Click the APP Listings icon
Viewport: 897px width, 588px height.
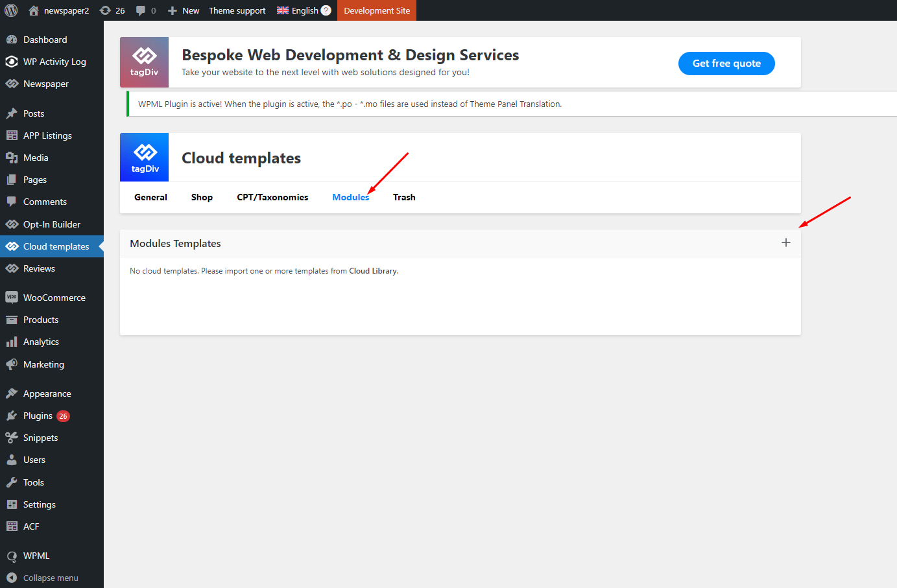(x=12, y=135)
